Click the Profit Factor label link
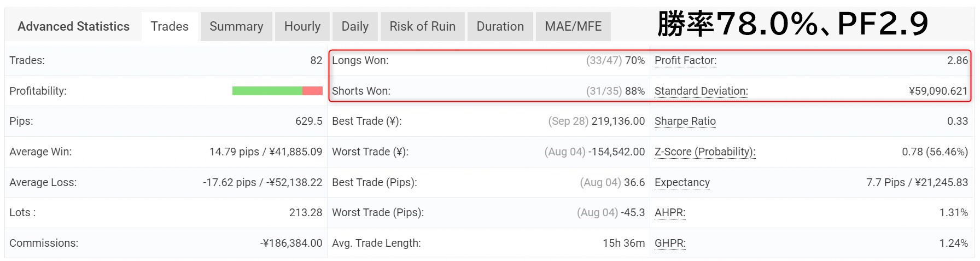Viewport: 980px width, 261px height. [685, 61]
